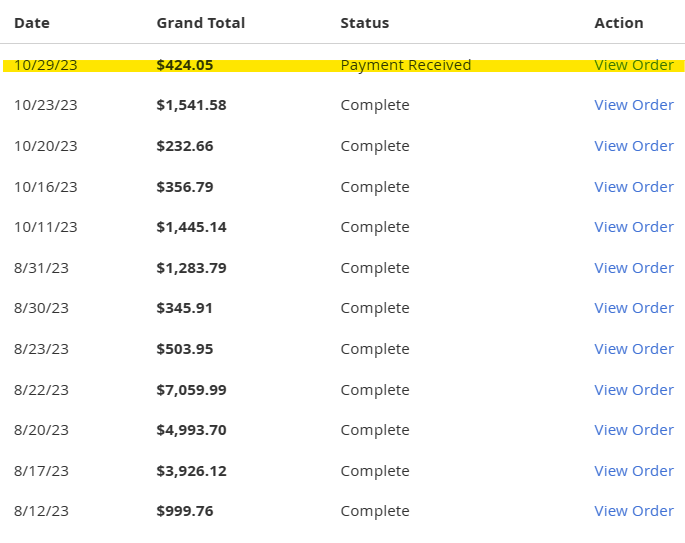View the 8/12/23 order for $999.76
Viewport: 685px width, 543px height.
coord(633,511)
